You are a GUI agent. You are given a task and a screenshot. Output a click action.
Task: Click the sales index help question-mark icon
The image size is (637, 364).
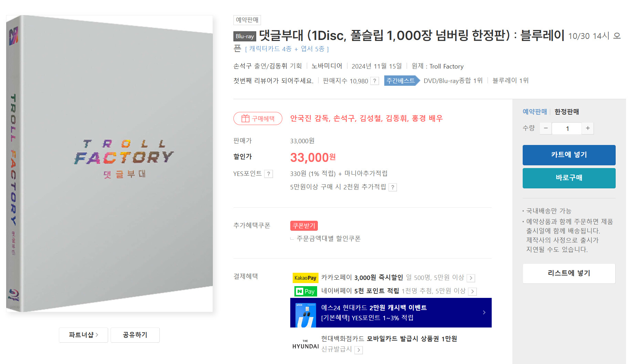[x=375, y=81]
